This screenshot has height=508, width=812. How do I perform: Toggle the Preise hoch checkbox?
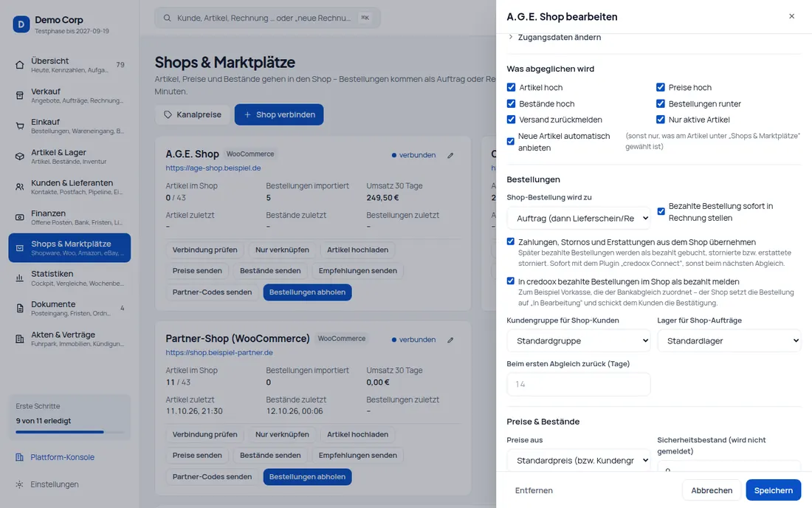pos(661,88)
